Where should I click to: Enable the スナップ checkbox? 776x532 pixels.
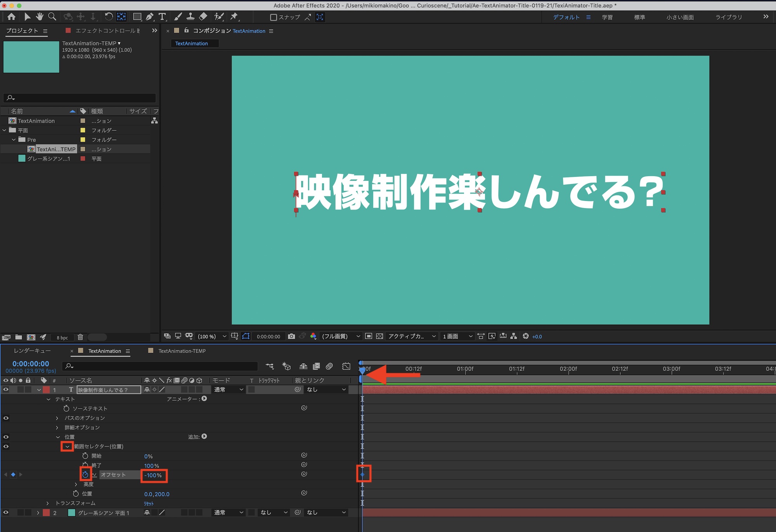point(273,17)
